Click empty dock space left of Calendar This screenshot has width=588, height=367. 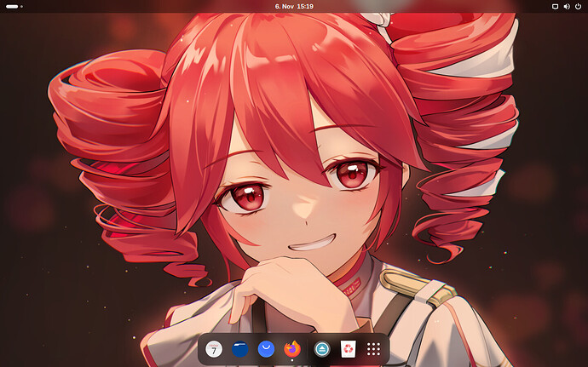202,348
